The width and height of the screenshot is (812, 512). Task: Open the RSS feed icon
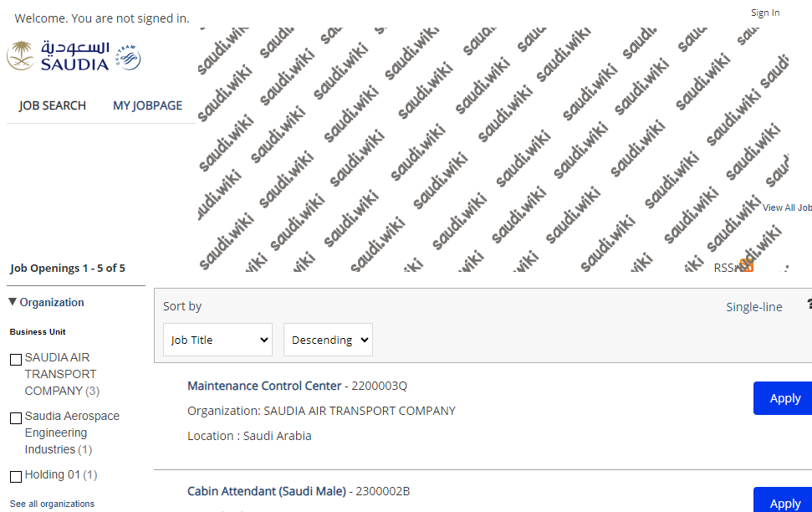[x=746, y=266]
